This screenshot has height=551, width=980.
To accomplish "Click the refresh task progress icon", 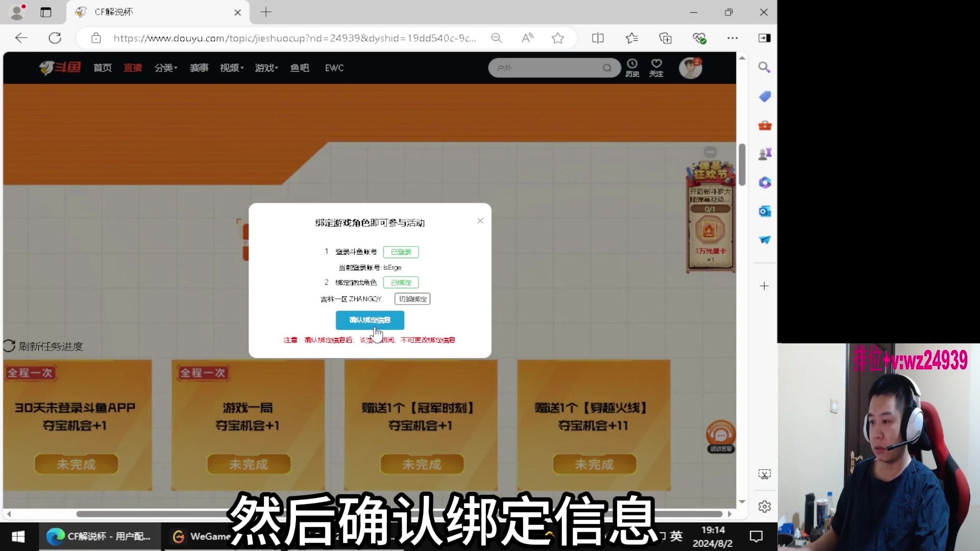I will 9,346.
